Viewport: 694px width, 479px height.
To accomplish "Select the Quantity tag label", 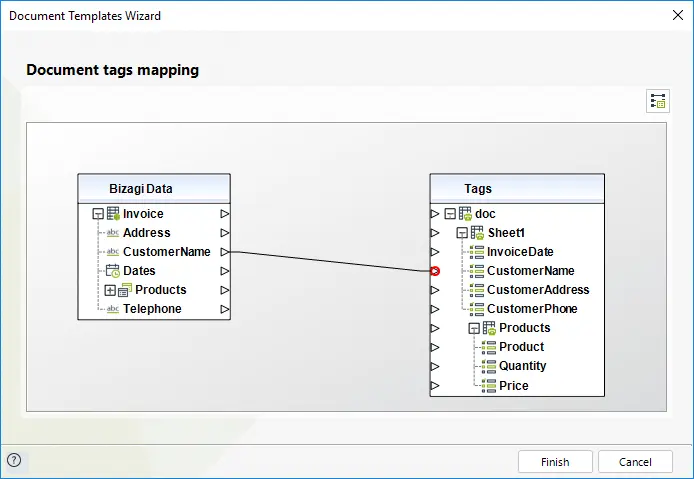I will (x=523, y=366).
